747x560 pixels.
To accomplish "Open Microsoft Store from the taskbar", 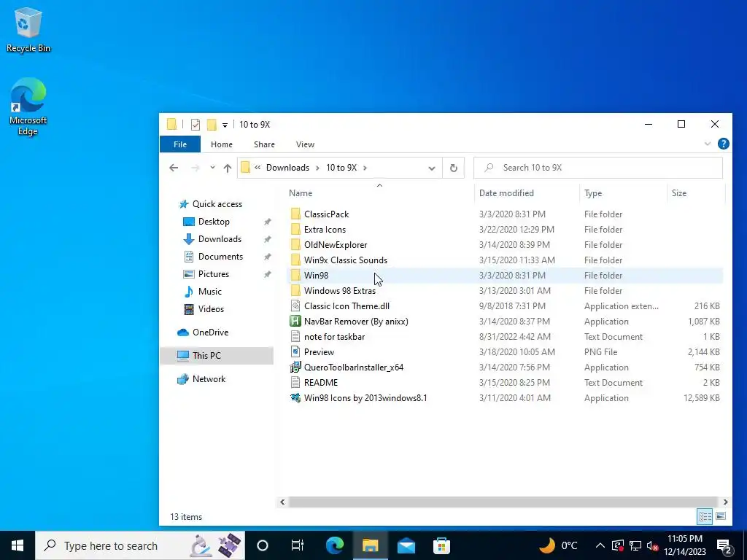I will coord(441,545).
